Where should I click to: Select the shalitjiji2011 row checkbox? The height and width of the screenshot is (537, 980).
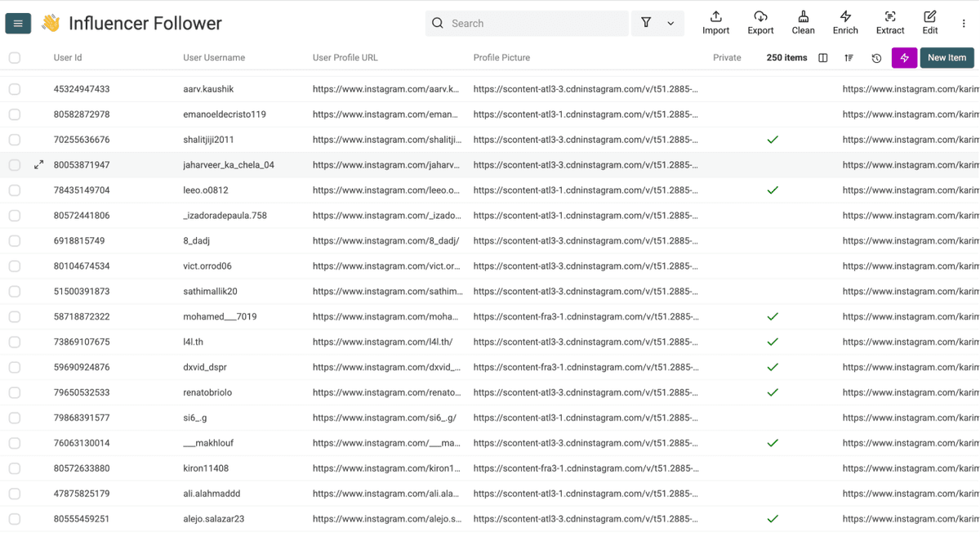click(15, 140)
